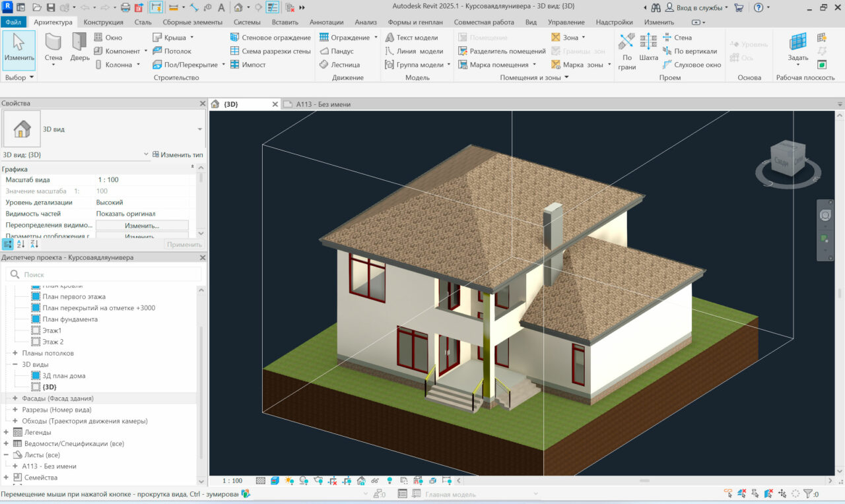Open the 3D вид type selector dropdown
Image resolution: width=845 pixels, height=504 pixels.
(199, 129)
